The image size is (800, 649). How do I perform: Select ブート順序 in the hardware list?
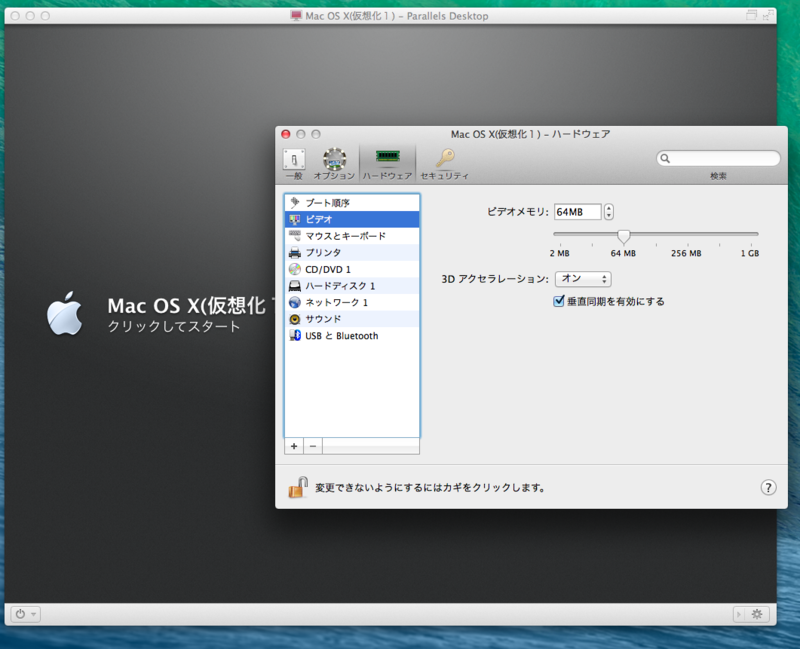click(x=352, y=203)
